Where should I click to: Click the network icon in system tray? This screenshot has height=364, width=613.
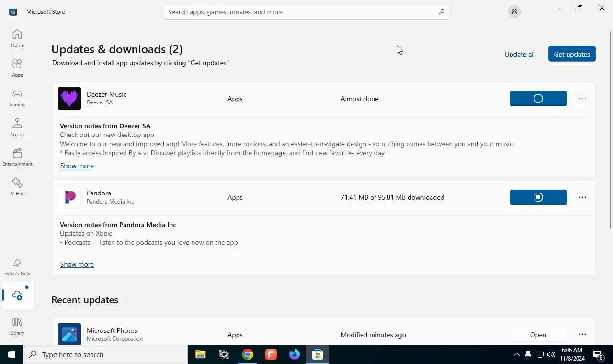[x=540, y=354]
